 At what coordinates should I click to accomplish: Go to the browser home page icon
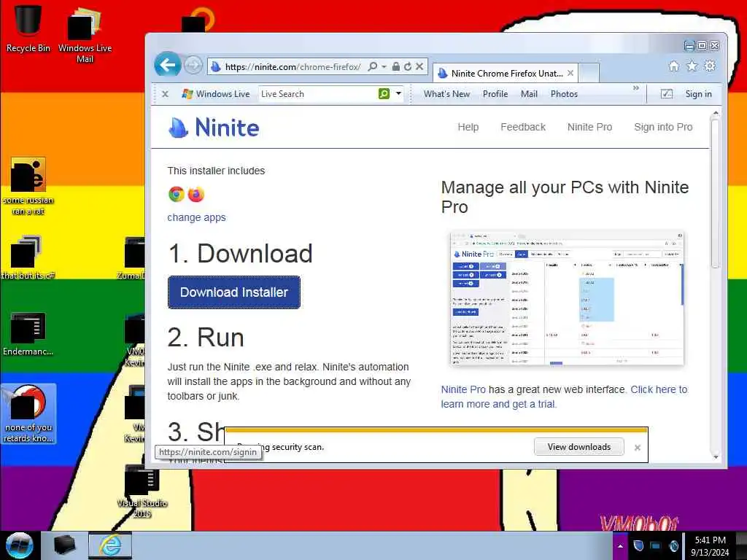coord(673,66)
